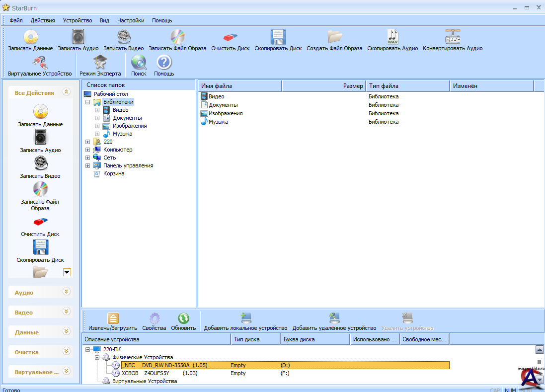545x392 pixels.
Task: Select the Очистить Диск eraser icon in toolbar
Action: 231,39
